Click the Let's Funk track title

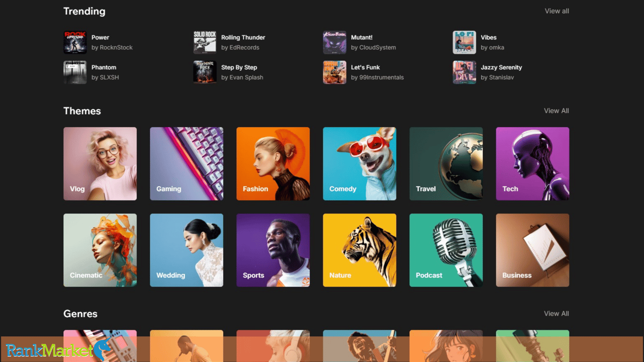[365, 67]
